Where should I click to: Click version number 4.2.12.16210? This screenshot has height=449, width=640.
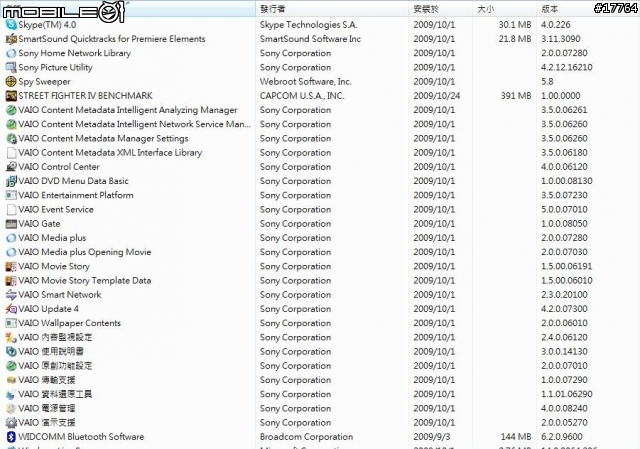pyautogui.click(x=567, y=67)
